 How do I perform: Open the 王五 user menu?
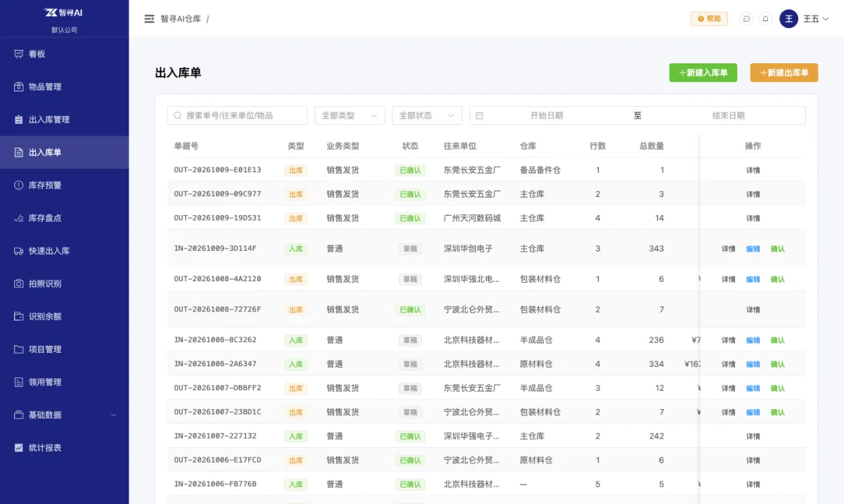[x=816, y=19]
